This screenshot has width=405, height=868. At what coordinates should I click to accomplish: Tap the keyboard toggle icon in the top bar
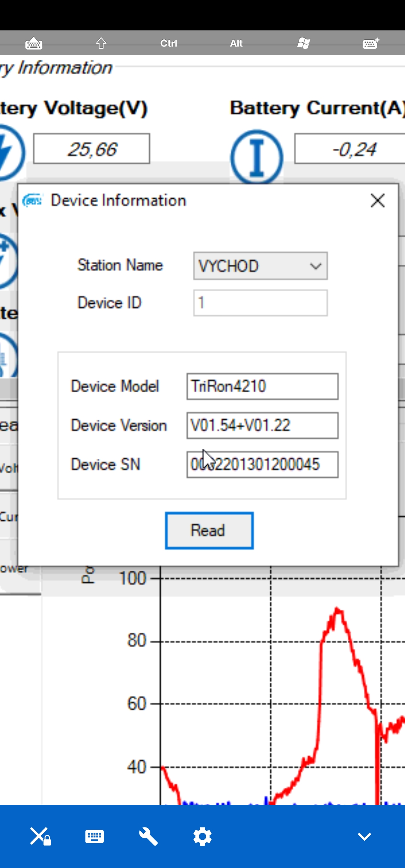click(34, 43)
